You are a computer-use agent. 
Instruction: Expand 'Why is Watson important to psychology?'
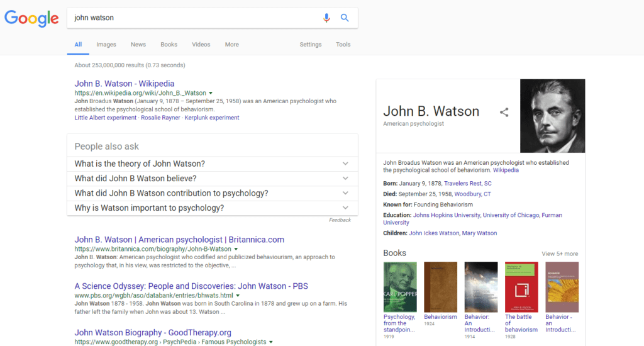coord(213,208)
